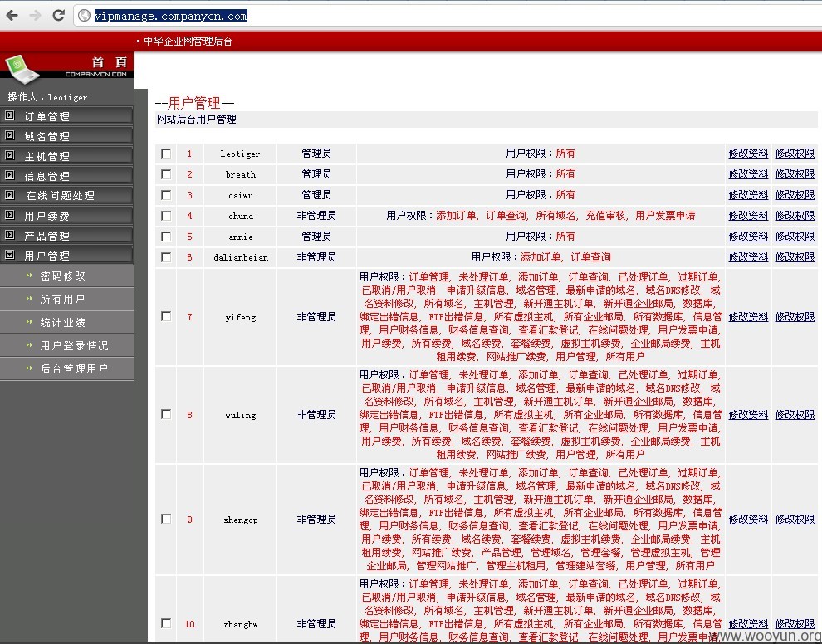Image resolution: width=822 pixels, height=644 pixels.
Task: Click the 修改资料 link for annie
Action: coord(748,237)
